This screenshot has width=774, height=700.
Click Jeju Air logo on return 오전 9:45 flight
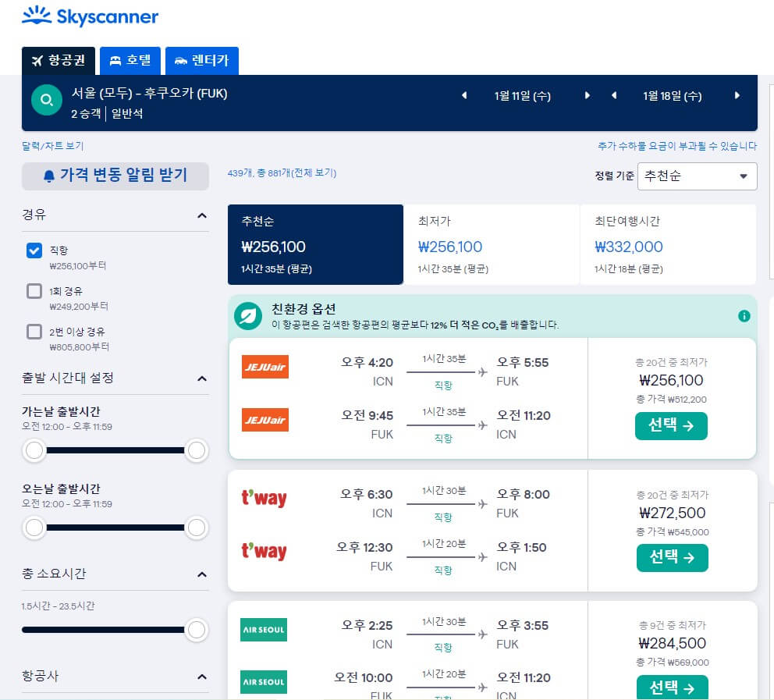[x=265, y=420]
